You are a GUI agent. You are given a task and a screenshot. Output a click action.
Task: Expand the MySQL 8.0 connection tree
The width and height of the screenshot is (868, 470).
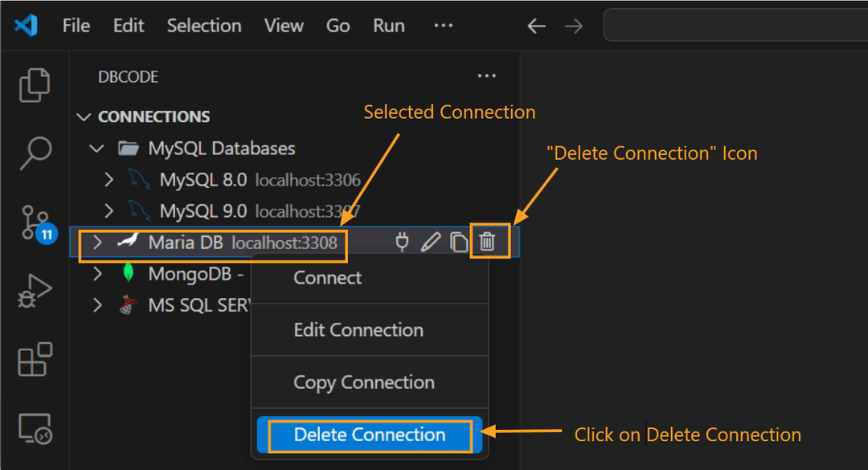[109, 179]
